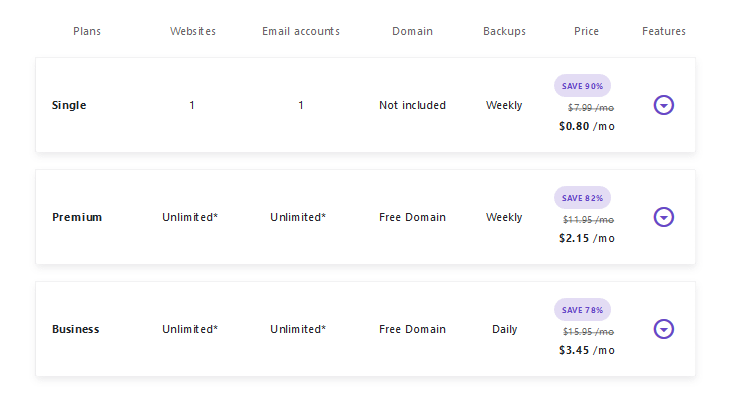The width and height of the screenshot is (734, 410).
Task: Click the Single plan name
Action: 69,105
